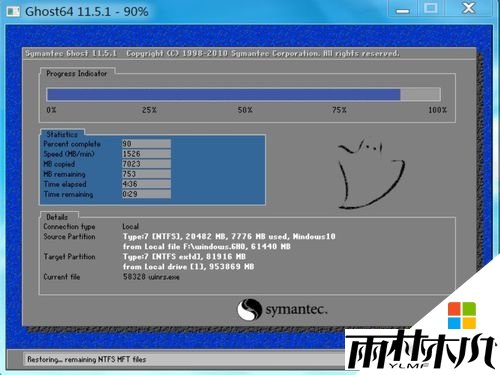Click the MB copied value 7023
The width and height of the screenshot is (500, 375).
click(146, 164)
